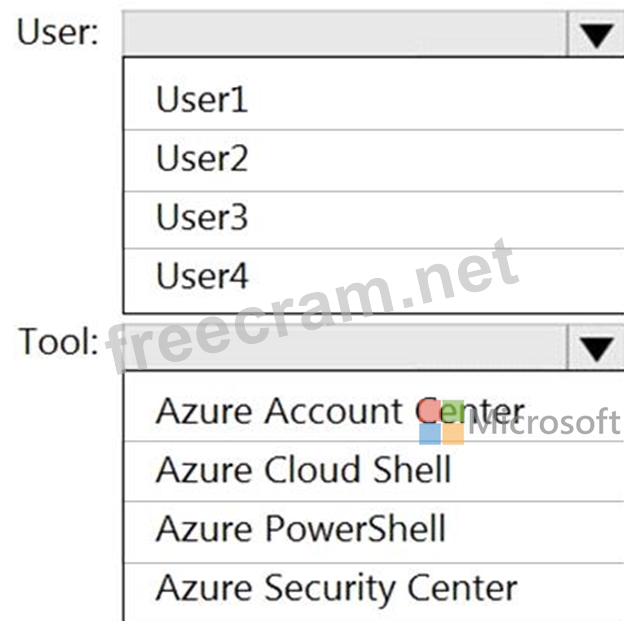Select Azure Cloud Shell as tool

[x=303, y=470]
